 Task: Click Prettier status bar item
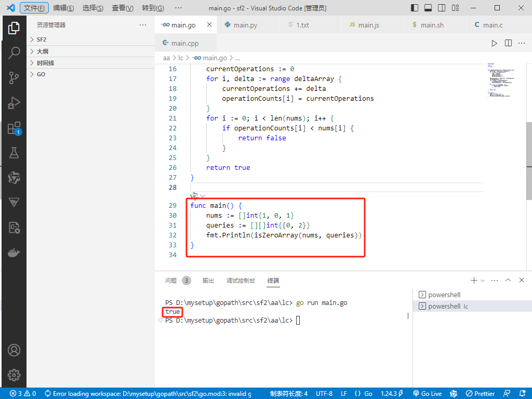coord(480,394)
